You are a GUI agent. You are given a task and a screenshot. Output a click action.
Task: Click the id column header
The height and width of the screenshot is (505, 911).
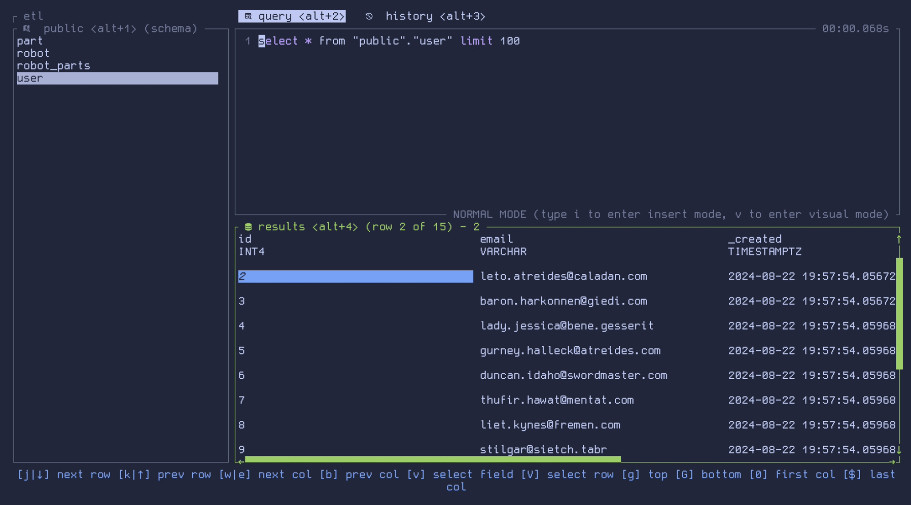(x=245, y=239)
